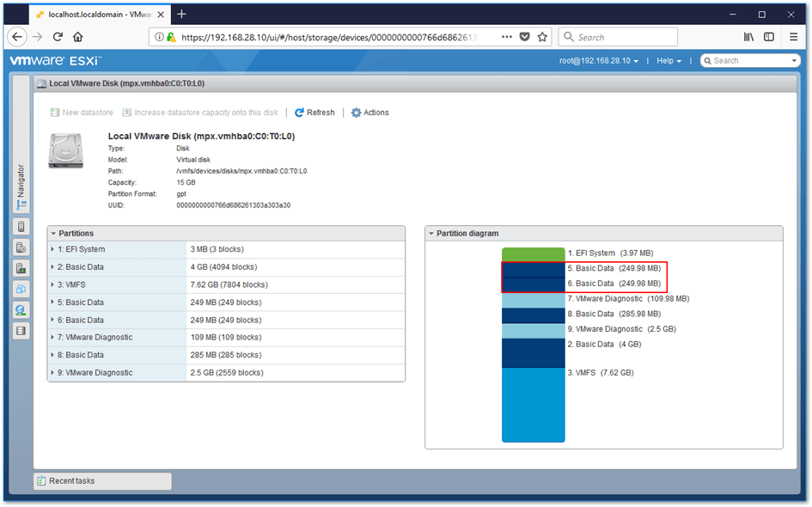This screenshot has height=507, width=812.
Task: Select the '2.5 GB (2559 blocks)' cell
Action: [x=296, y=372]
